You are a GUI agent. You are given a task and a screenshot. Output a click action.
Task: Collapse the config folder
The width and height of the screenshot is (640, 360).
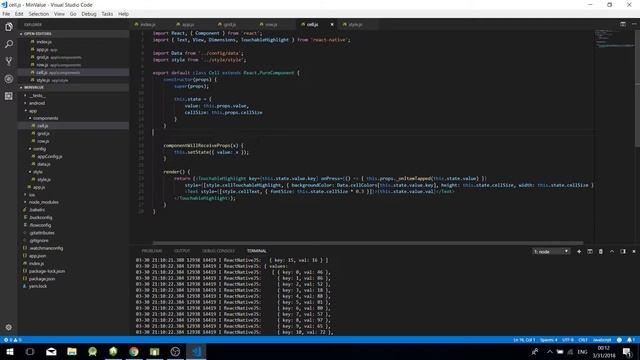(x=39, y=149)
